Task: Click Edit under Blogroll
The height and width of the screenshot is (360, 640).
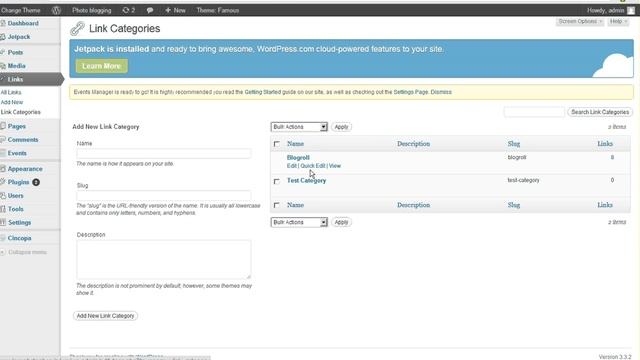Action: (x=291, y=166)
